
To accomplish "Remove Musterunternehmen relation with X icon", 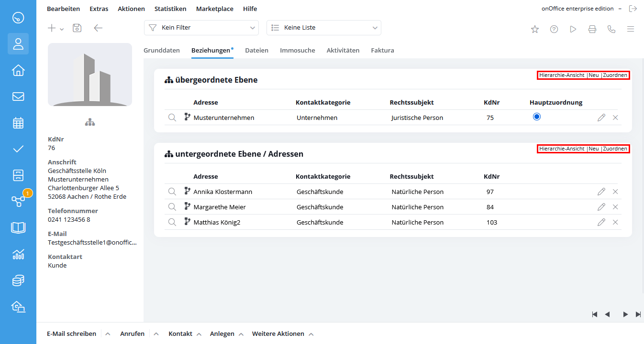I will click(x=615, y=118).
